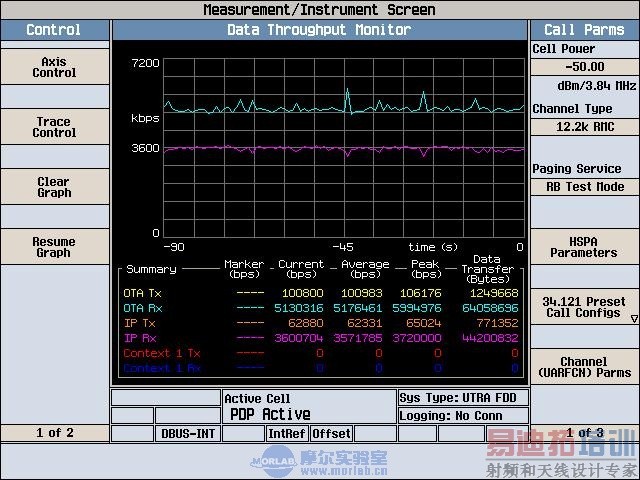The height and width of the screenshot is (480, 640).
Task: Open the Trace Control menu
Action: click(x=54, y=127)
